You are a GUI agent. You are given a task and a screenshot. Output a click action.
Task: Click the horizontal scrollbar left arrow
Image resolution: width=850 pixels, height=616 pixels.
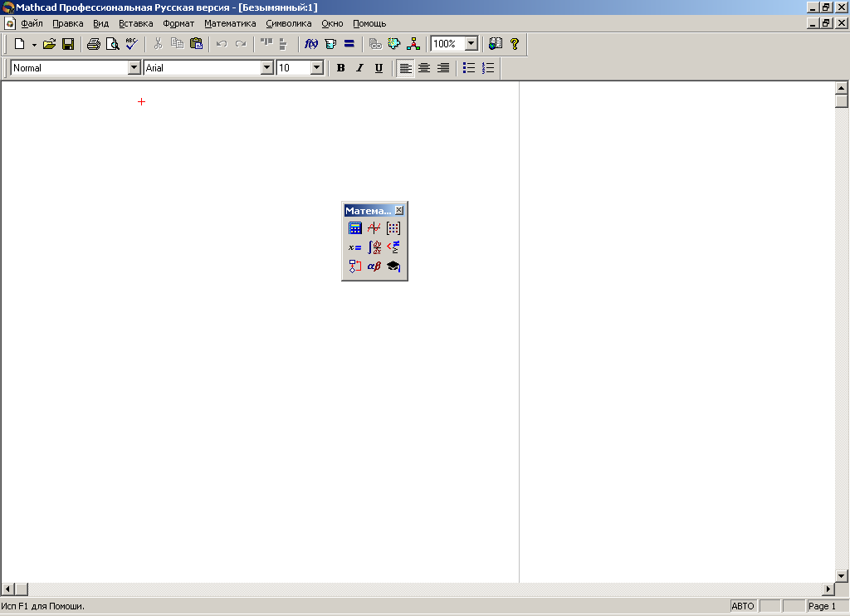coord(7,589)
